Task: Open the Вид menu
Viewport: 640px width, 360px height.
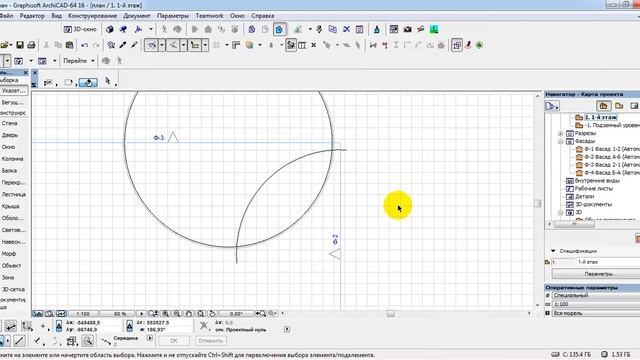Action: pyautogui.click(x=56, y=16)
